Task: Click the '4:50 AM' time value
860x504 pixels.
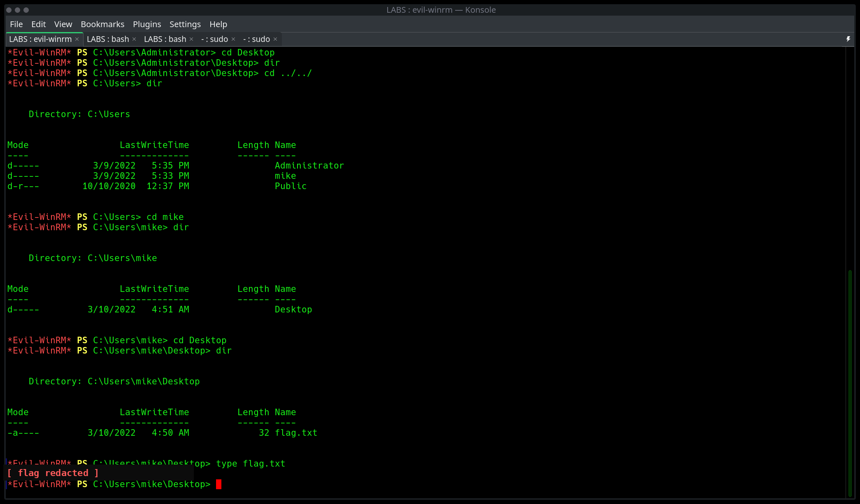Action: pos(170,433)
